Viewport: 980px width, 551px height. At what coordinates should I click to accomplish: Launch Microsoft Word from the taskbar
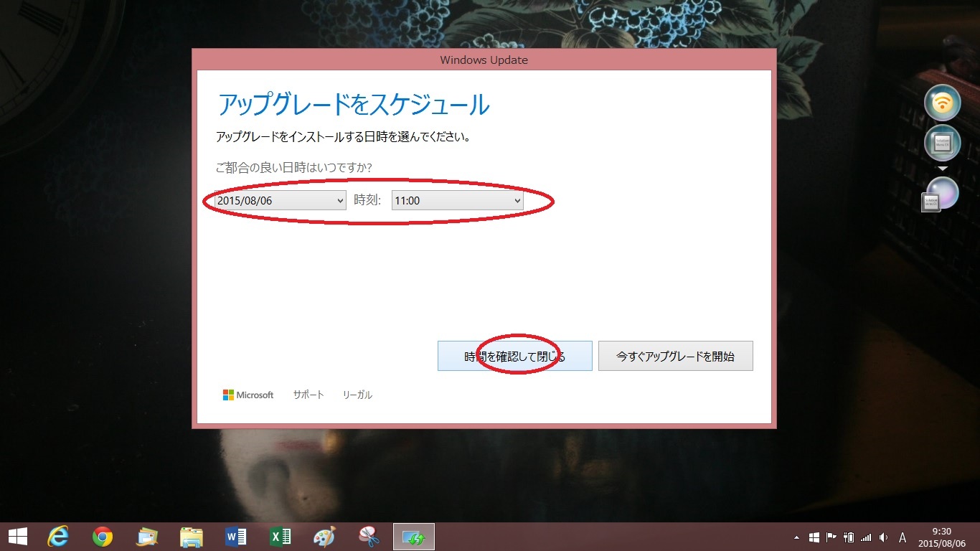[236, 537]
